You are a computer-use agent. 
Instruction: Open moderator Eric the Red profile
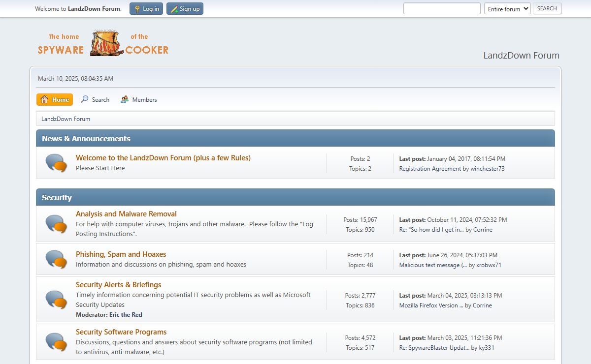click(x=126, y=315)
